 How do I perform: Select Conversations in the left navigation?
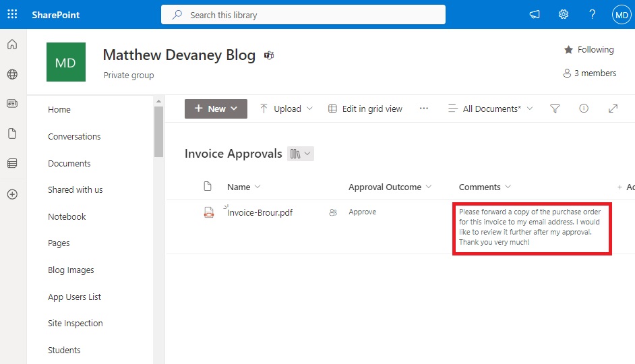point(74,136)
